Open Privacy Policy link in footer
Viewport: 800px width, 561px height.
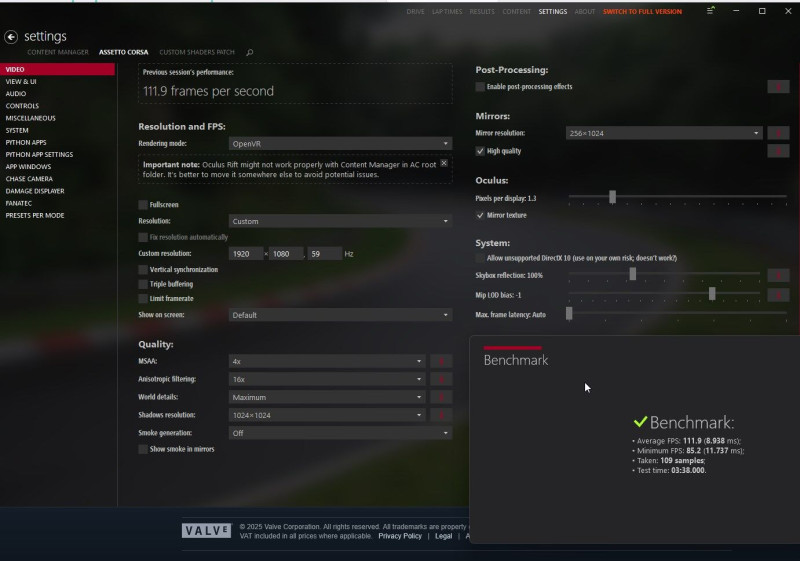coord(400,536)
